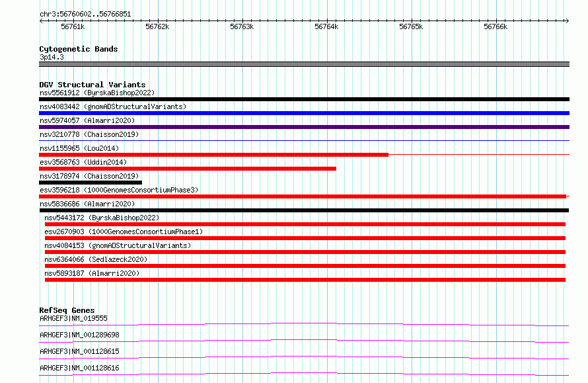The width and height of the screenshot is (588, 383).
Task: Click the magenta line of ARHGEF3|NM_001128616
Action: tap(304, 374)
